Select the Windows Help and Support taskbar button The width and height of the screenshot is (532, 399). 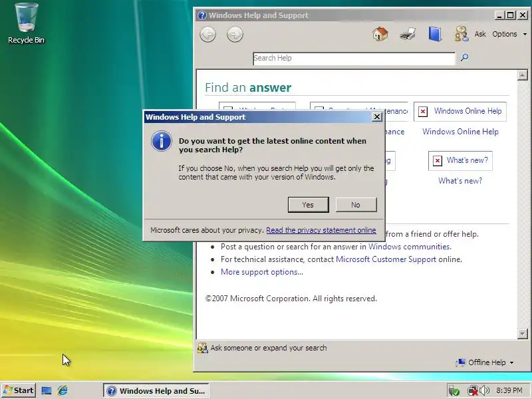point(156,391)
